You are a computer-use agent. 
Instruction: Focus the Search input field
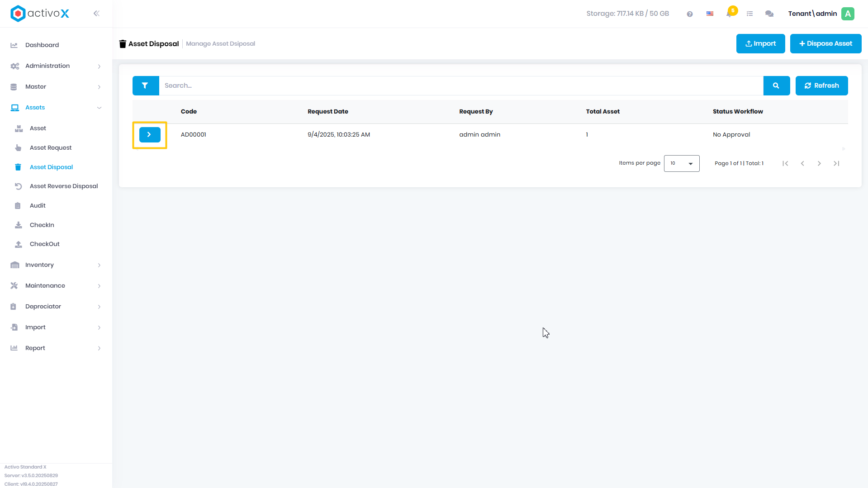[x=461, y=85]
